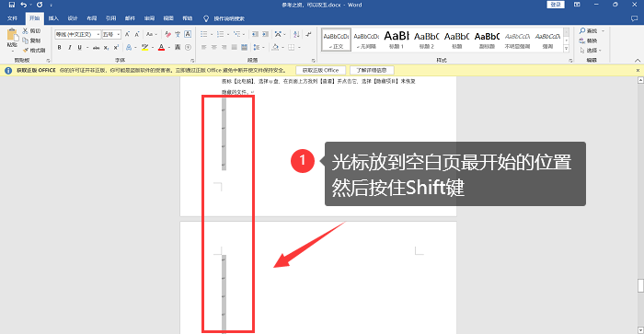Copy the selection with 复制
This screenshot has width=644, height=334.
pyautogui.click(x=31, y=40)
